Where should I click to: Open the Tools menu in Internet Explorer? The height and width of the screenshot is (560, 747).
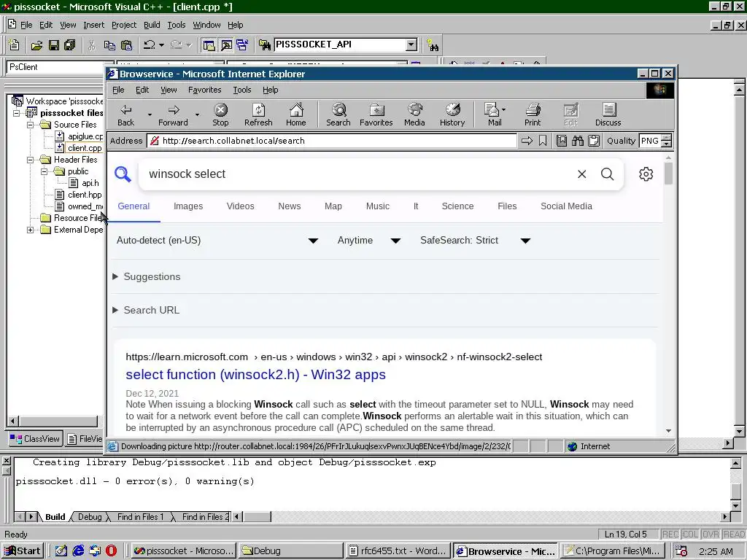[x=242, y=90]
